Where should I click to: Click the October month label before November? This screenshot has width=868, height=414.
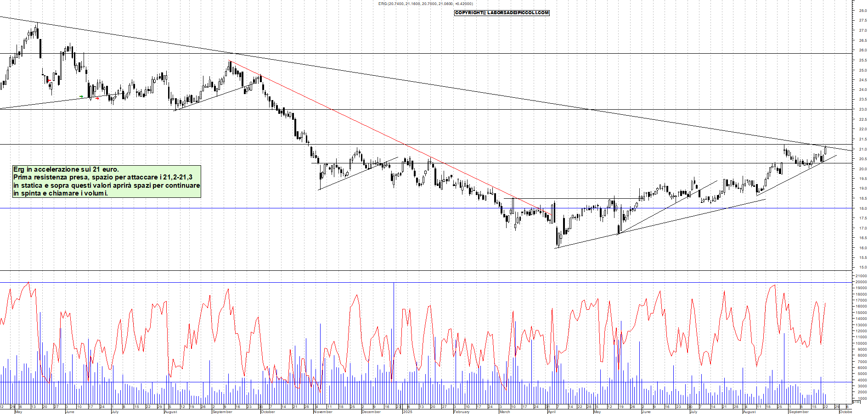(x=268, y=412)
